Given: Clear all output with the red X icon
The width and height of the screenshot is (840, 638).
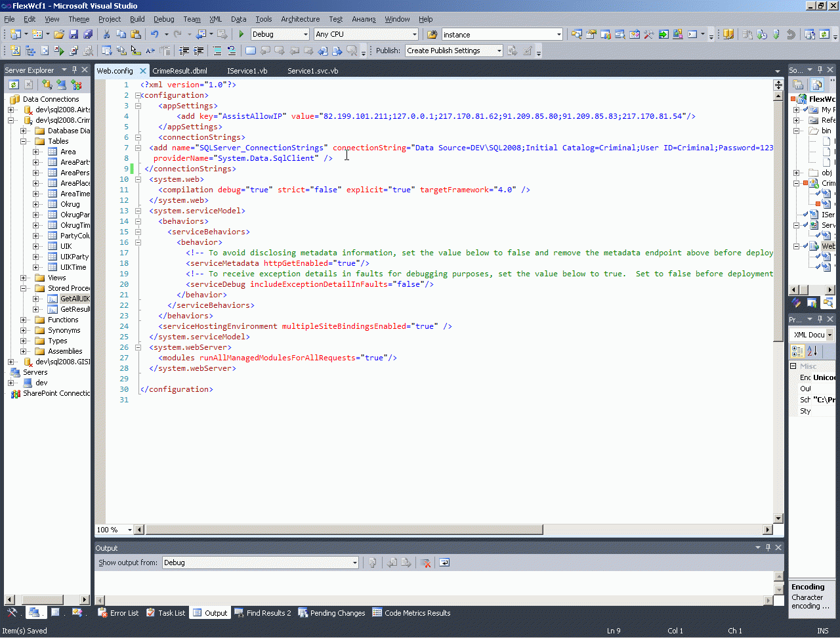Looking at the screenshot, I should (x=425, y=563).
